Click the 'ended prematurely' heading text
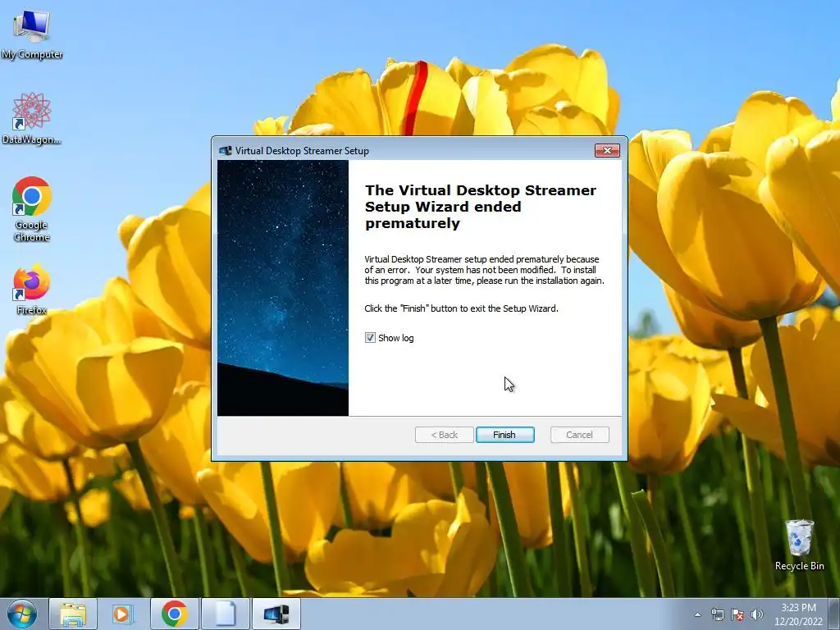This screenshot has height=630, width=840. pyautogui.click(x=481, y=206)
